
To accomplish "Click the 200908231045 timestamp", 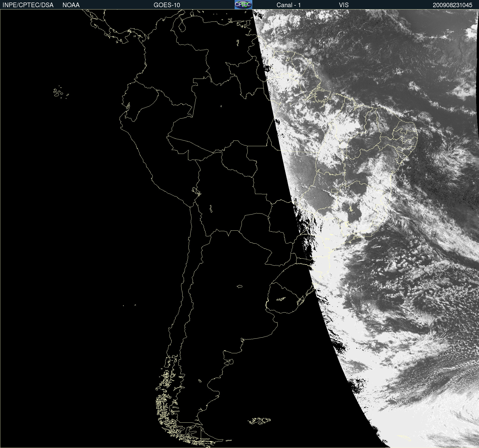I will coord(452,5).
